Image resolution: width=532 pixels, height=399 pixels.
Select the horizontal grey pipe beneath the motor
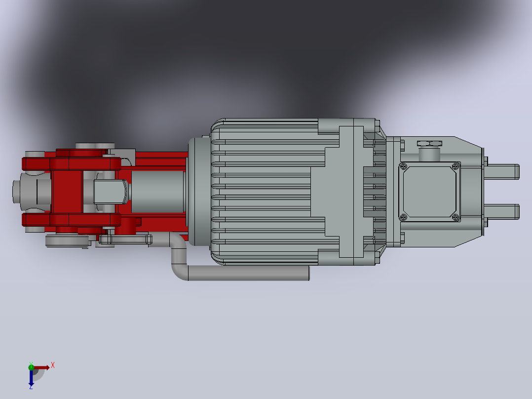pyautogui.click(x=248, y=273)
